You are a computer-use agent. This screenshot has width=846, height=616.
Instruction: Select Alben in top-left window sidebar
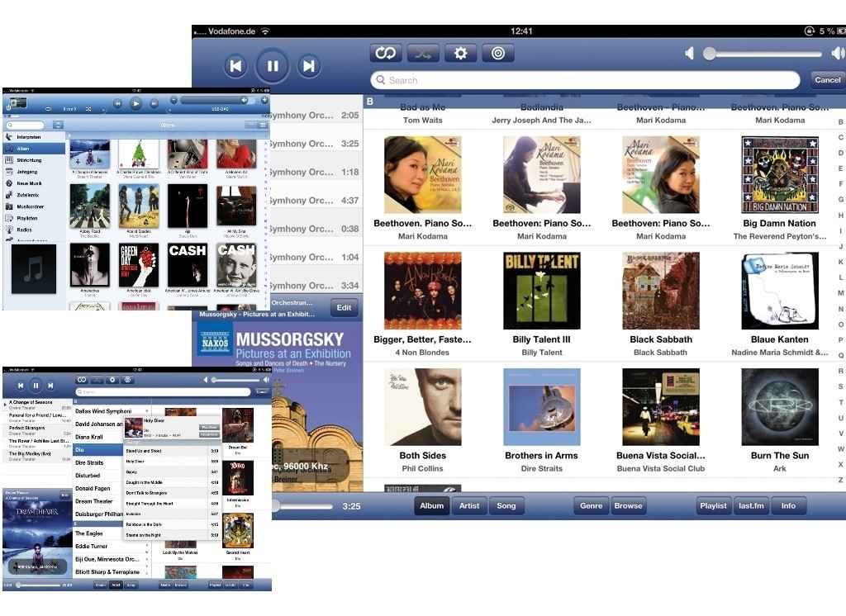click(35, 149)
